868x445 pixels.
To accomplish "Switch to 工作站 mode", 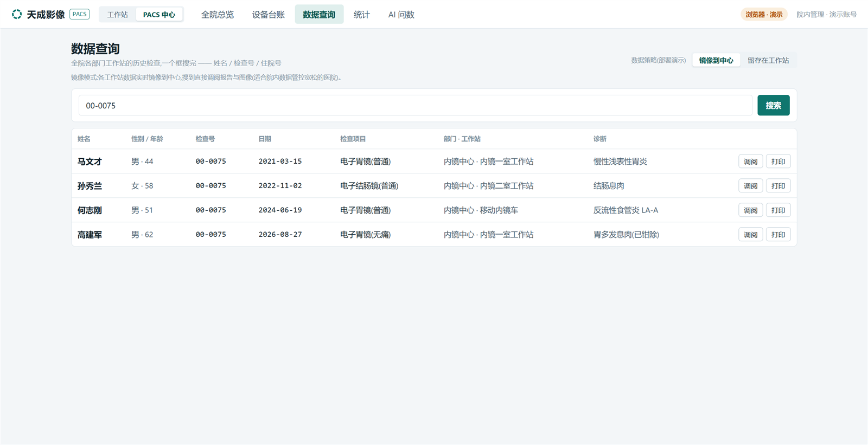I will [117, 15].
